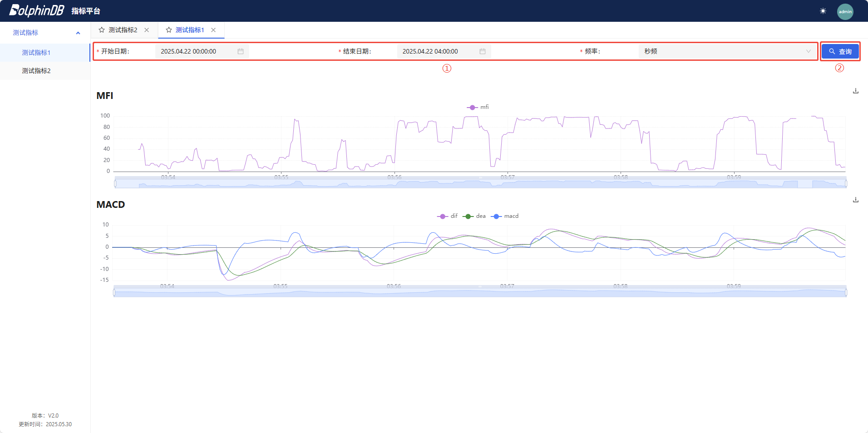The width and height of the screenshot is (868, 433).
Task: Close the 测试指标1 tab
Action: (x=213, y=30)
